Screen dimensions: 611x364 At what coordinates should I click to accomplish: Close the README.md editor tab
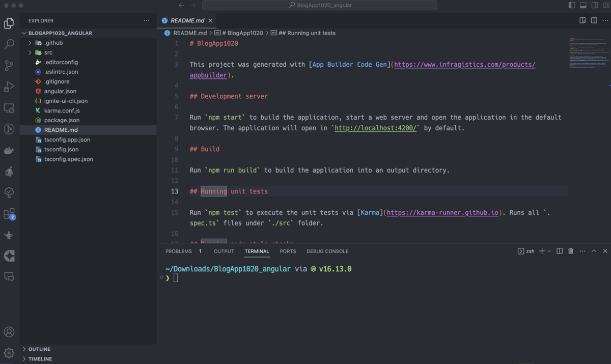211,20
